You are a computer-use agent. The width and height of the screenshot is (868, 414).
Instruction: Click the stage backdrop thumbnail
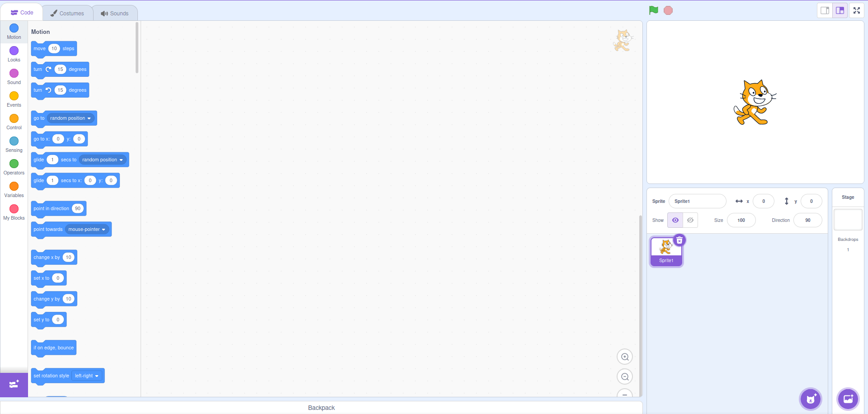[848, 220]
